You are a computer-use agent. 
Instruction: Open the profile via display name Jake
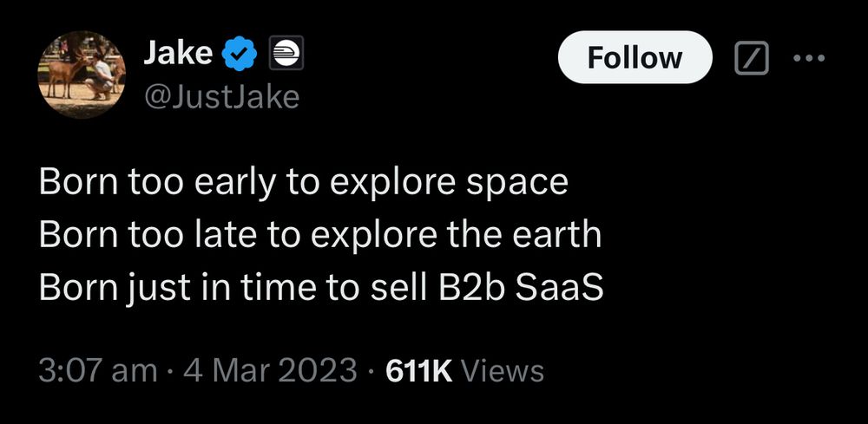pos(178,53)
